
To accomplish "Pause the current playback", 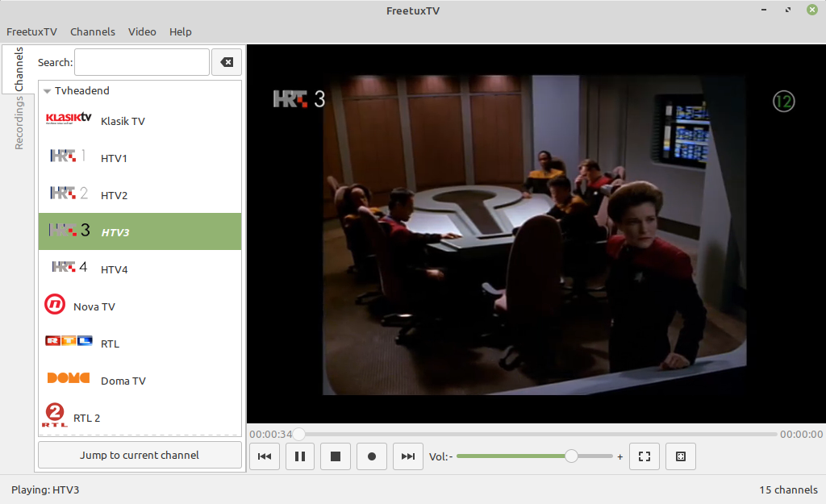I will coord(299,456).
